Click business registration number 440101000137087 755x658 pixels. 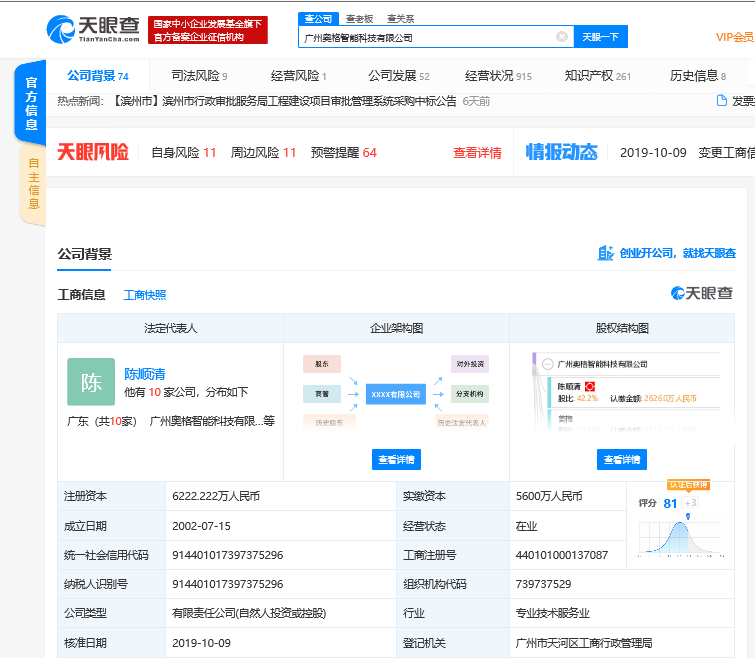tap(561, 555)
